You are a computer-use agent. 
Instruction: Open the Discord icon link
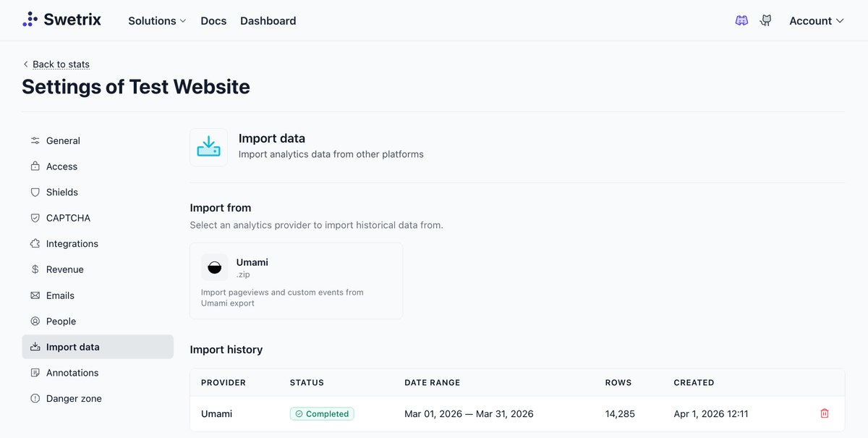(741, 21)
